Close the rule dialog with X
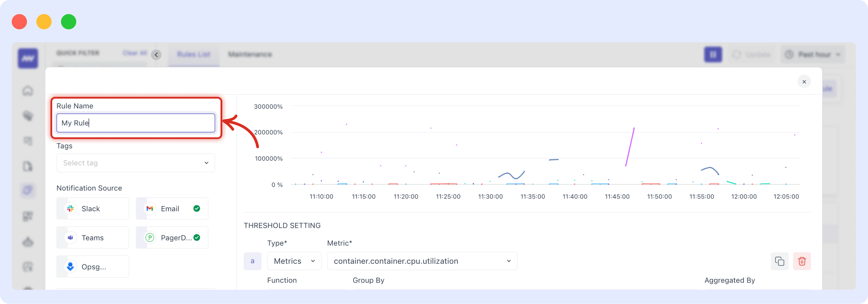The width and height of the screenshot is (868, 304). pos(804,81)
